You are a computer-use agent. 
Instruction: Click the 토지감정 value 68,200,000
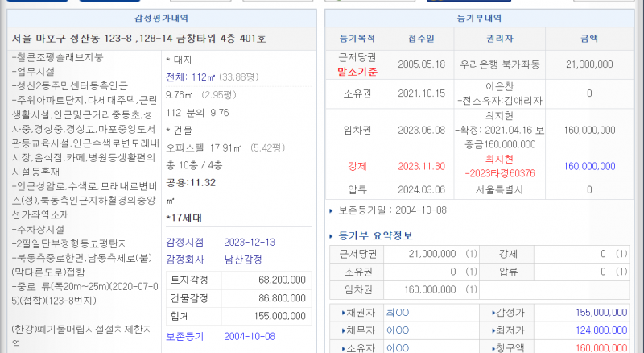pos(283,280)
